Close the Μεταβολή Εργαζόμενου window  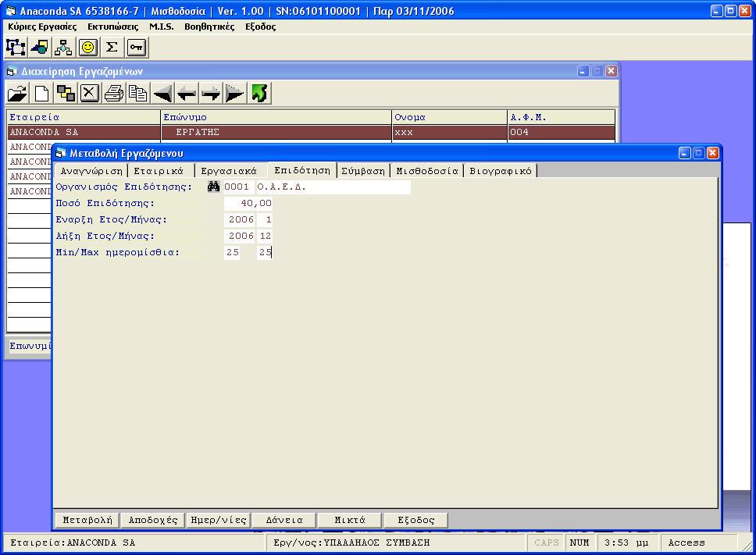(712, 153)
